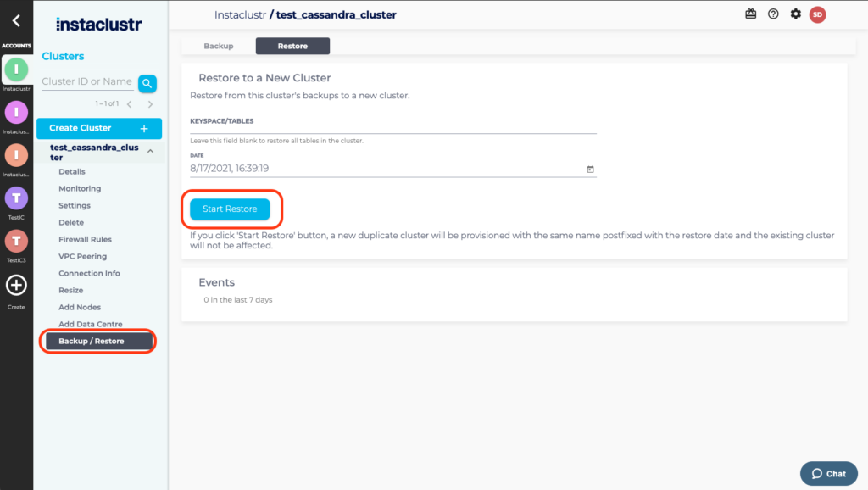Go to previous page with left chevron
Screen dimensions: 868x490
129,104
